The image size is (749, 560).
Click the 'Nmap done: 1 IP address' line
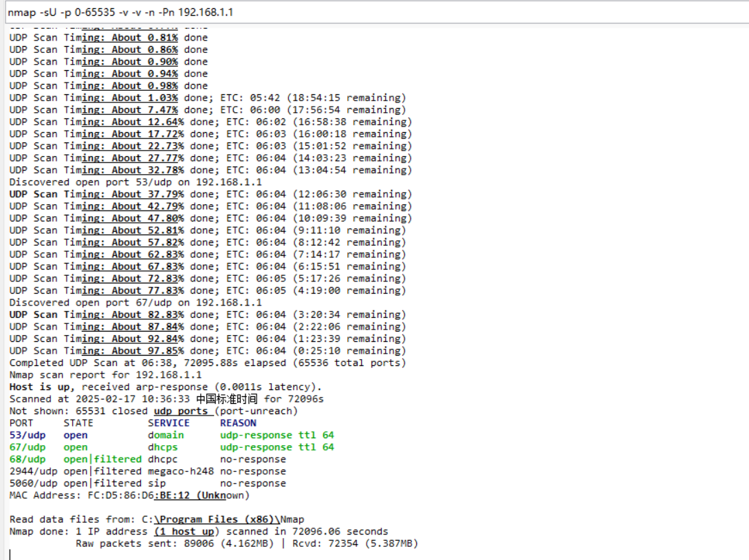tap(199, 531)
